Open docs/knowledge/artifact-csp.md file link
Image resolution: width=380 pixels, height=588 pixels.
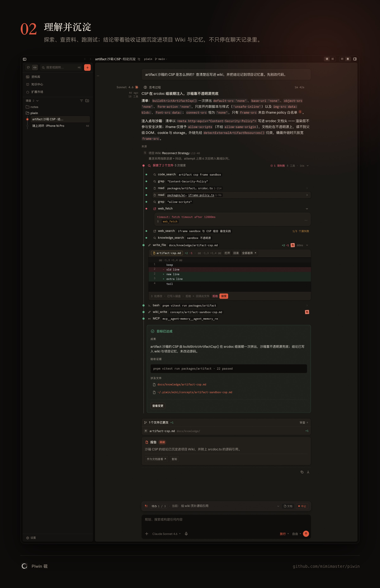(182, 384)
